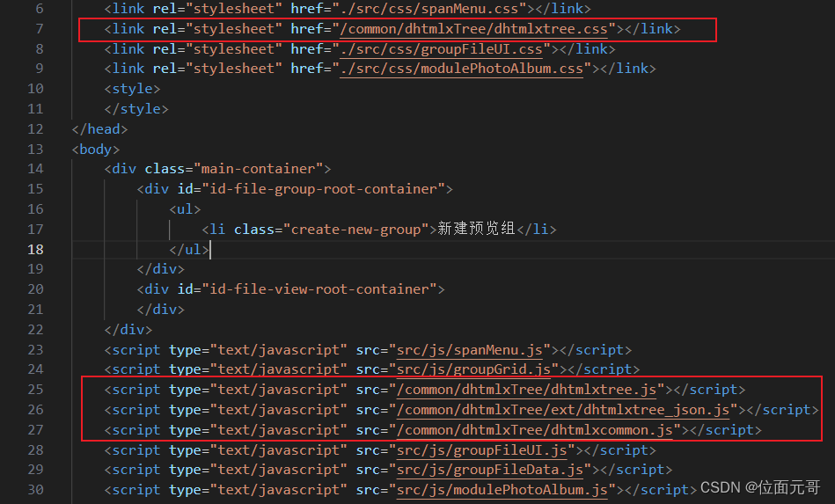Open the /common/dhtmlxTree/dhtmlxtree.css href link
Image resolution: width=835 pixels, height=504 pixels.
pyautogui.click(x=473, y=29)
